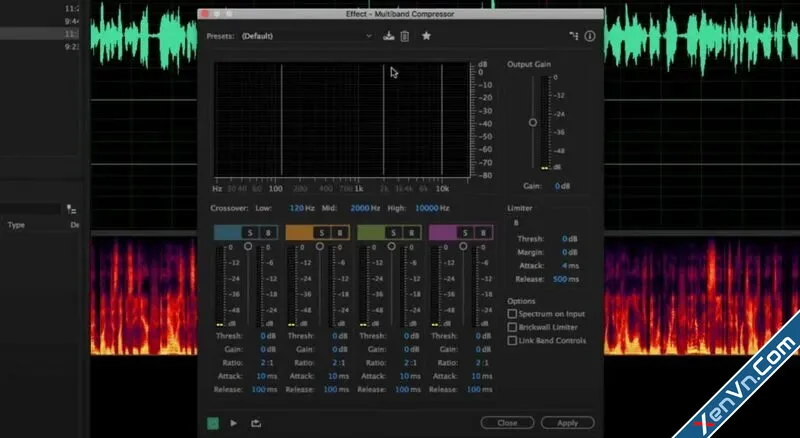Viewport: 800px width, 438px height.
Task: Click the green band Attack value
Action: tap(410, 376)
